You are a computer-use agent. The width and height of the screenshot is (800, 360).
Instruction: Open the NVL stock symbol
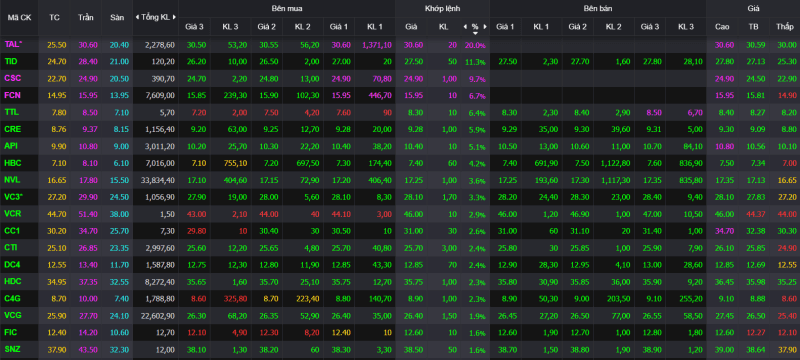[12, 179]
